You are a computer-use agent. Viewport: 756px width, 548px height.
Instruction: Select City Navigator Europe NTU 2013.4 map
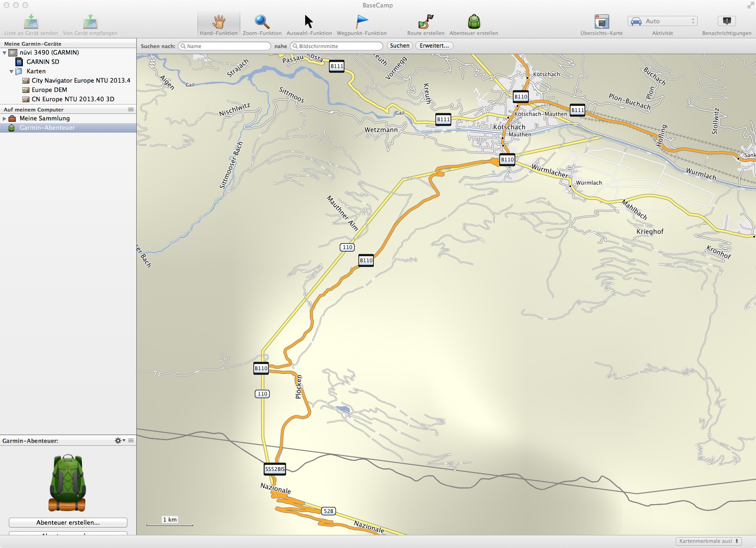(81, 81)
